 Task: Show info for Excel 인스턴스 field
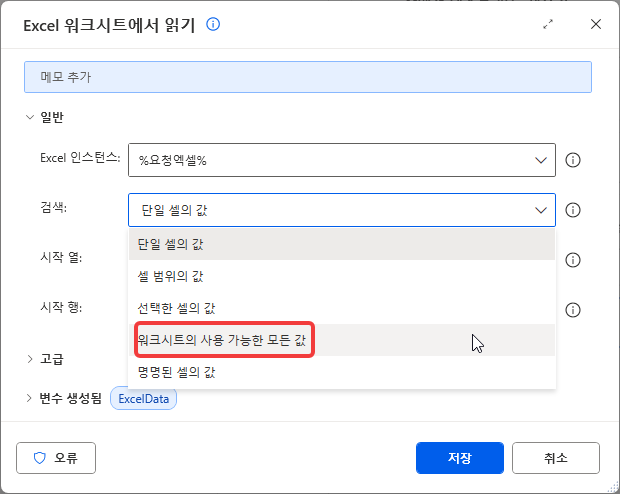pos(573,160)
